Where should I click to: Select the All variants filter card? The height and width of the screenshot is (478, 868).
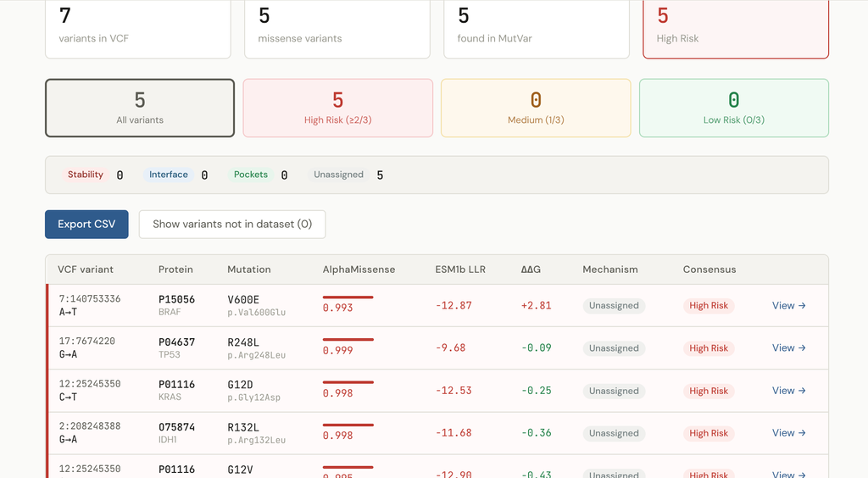pos(140,108)
